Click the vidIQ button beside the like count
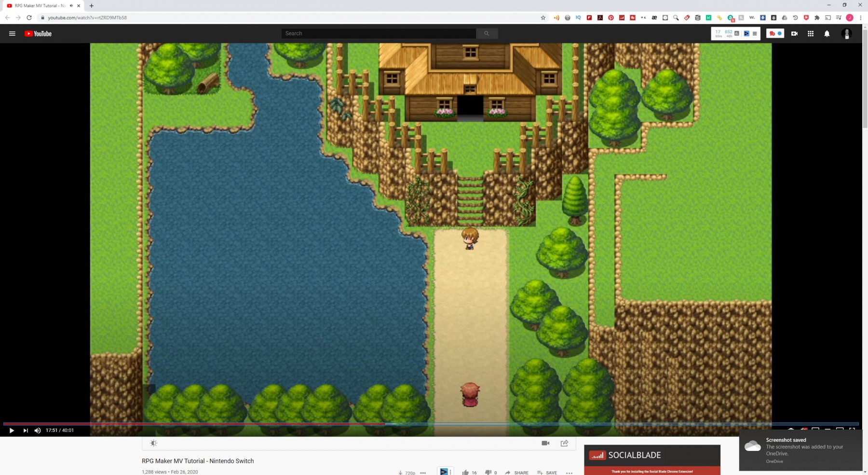The image size is (868, 475). 445,472
